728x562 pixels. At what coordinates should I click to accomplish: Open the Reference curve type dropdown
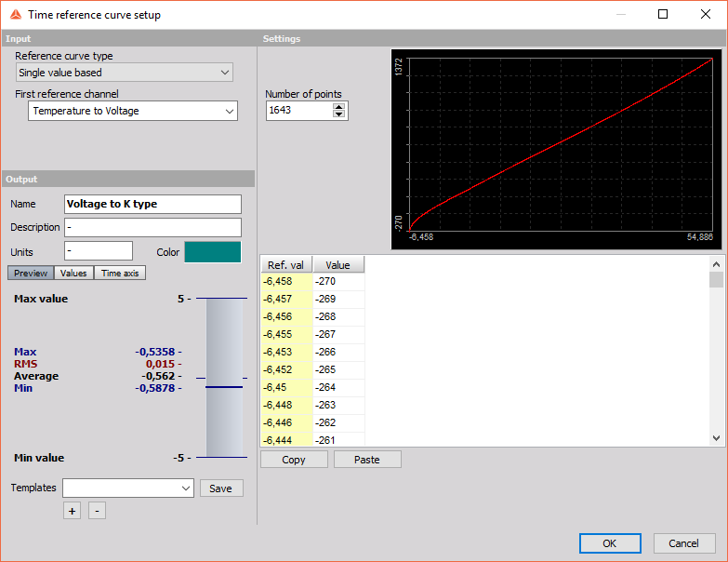pyautogui.click(x=124, y=73)
